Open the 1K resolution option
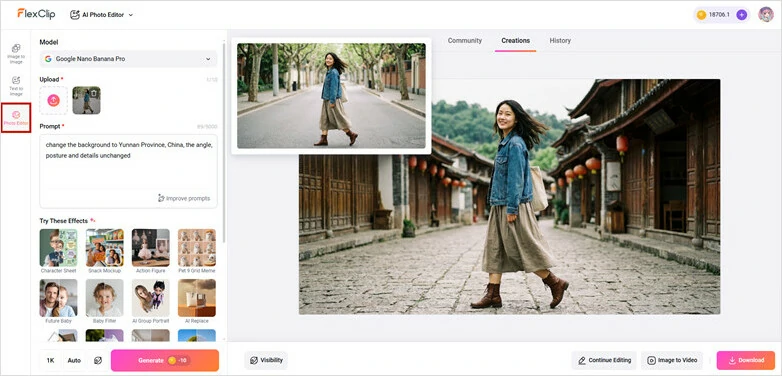The height and width of the screenshot is (376, 782). pos(50,360)
